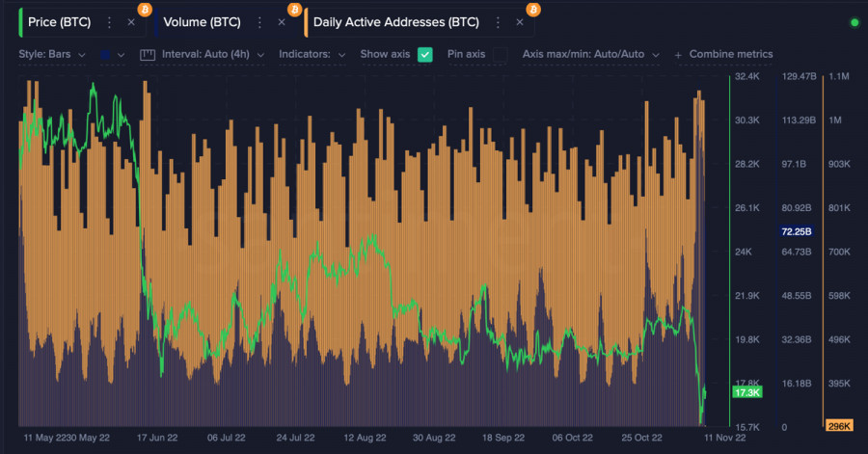The width and height of the screenshot is (868, 454).
Task: Open Axis max/min: Auto/Auto dropdown
Action: (x=590, y=55)
